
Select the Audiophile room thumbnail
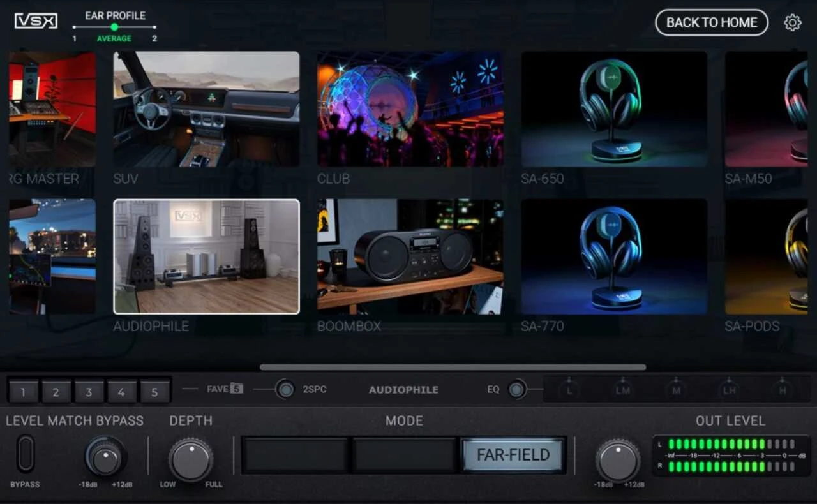click(x=206, y=256)
